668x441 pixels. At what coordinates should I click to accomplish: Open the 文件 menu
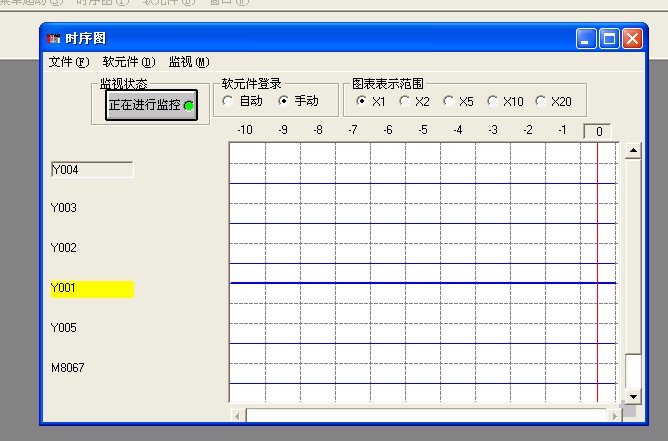click(x=68, y=62)
